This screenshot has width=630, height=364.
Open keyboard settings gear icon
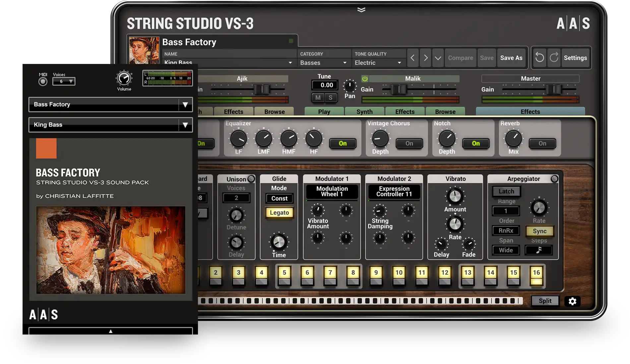click(x=572, y=301)
